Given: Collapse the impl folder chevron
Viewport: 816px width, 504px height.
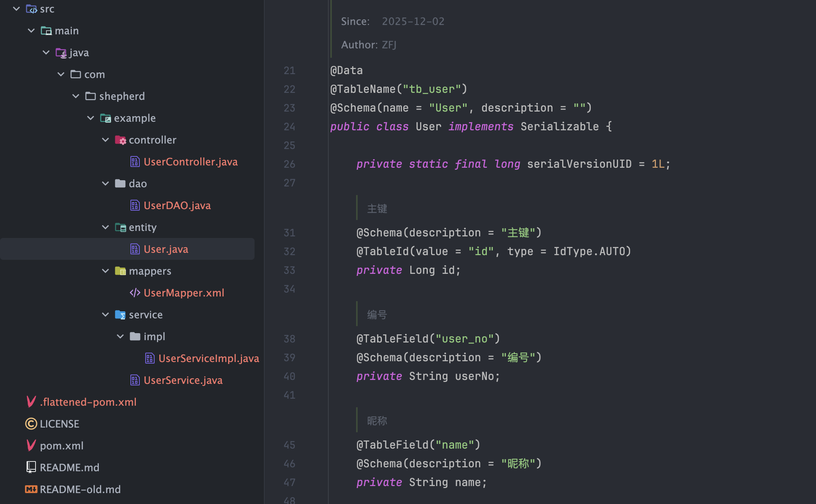Looking at the screenshot, I should click(x=120, y=337).
